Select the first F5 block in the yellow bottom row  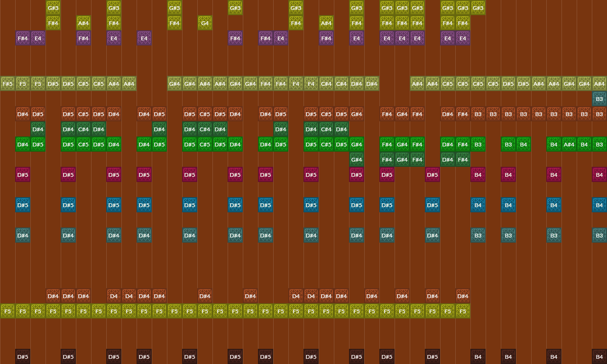(x=8, y=311)
